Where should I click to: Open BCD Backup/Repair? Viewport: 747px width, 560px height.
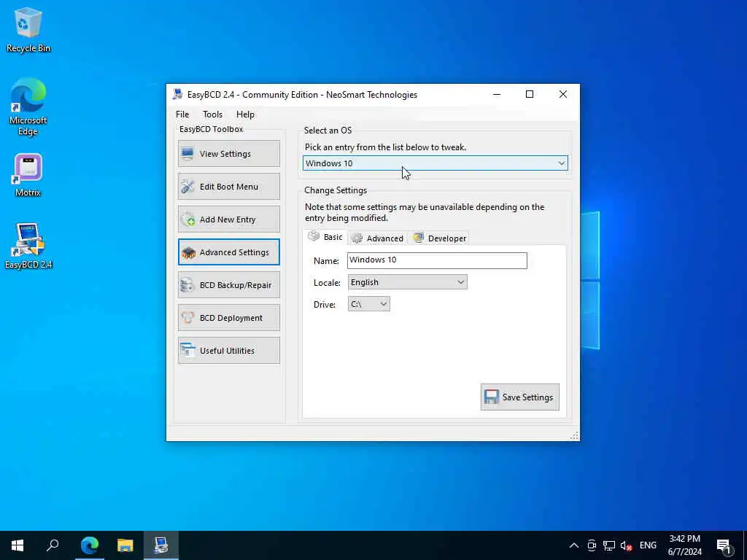click(228, 285)
